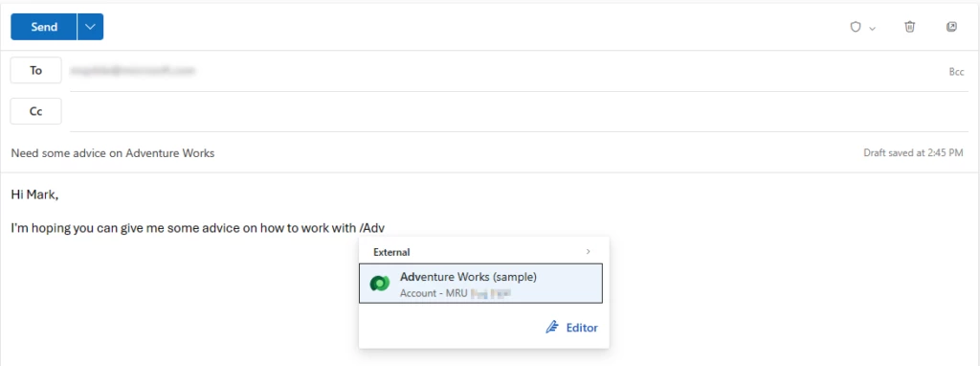Show the Bcc field
Image resolution: width=980 pixels, height=366 pixels.
coord(956,72)
